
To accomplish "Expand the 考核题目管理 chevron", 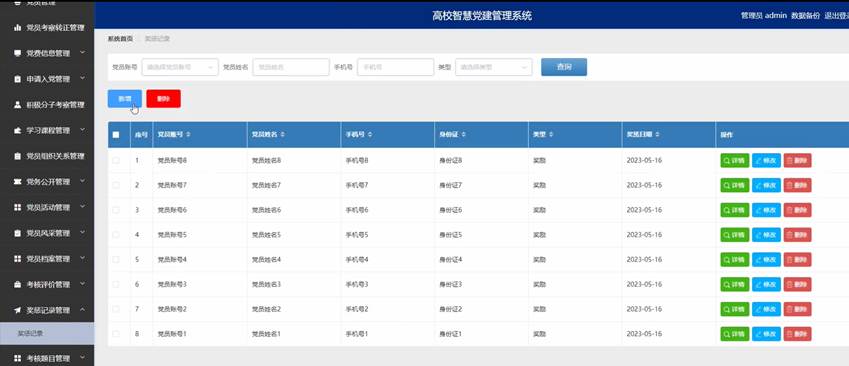I will (x=83, y=358).
